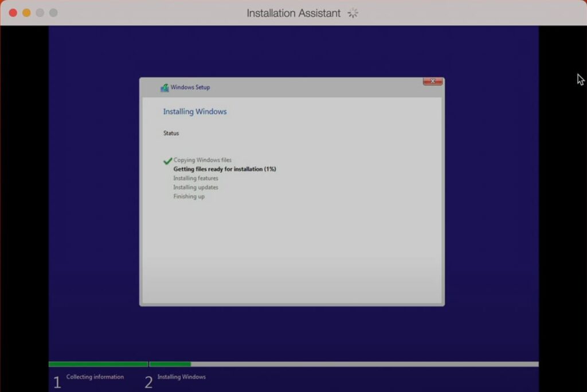Click the loading spinner next to Installation Assistant

point(353,13)
